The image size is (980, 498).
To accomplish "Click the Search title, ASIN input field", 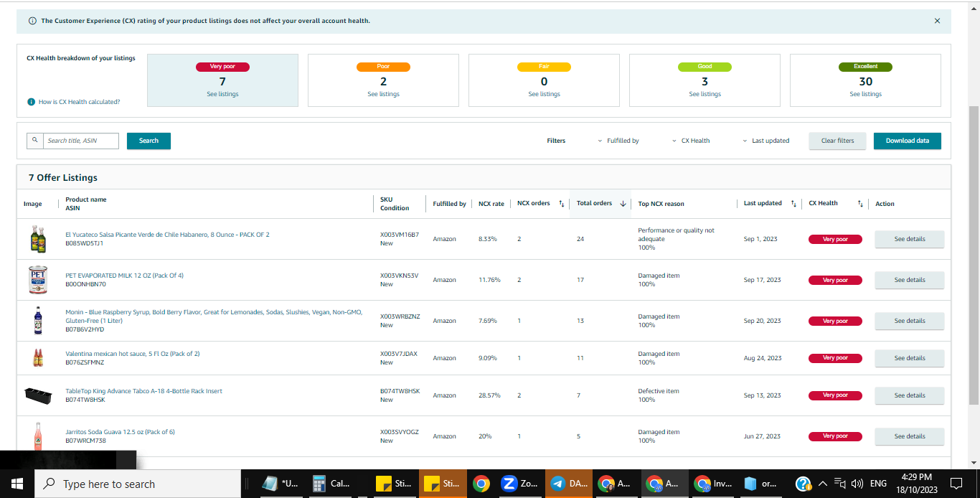I will (81, 141).
